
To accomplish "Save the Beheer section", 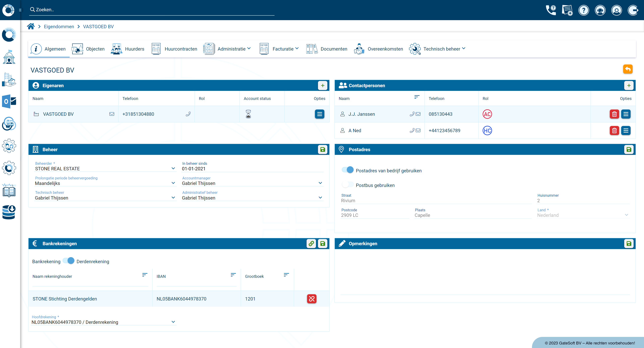I will 323,149.
